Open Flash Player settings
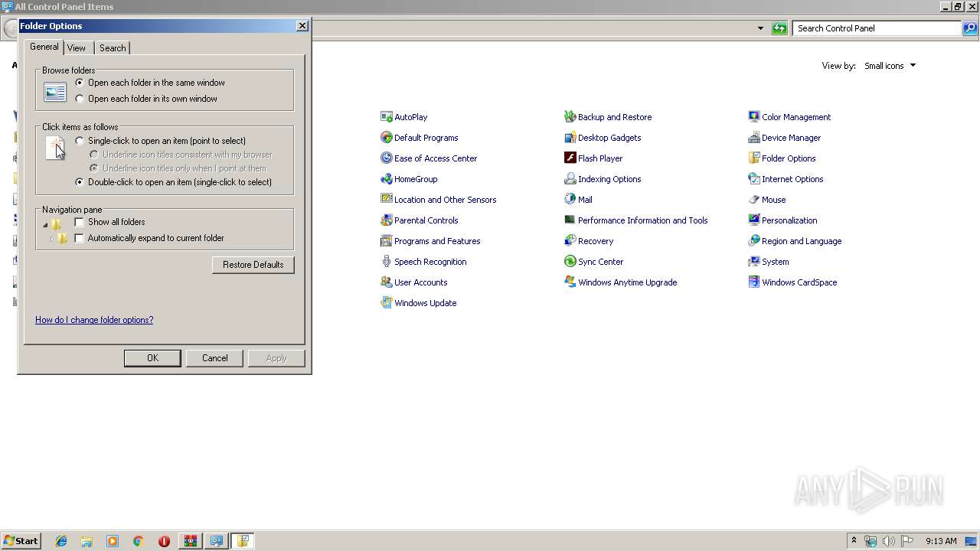 [593, 158]
